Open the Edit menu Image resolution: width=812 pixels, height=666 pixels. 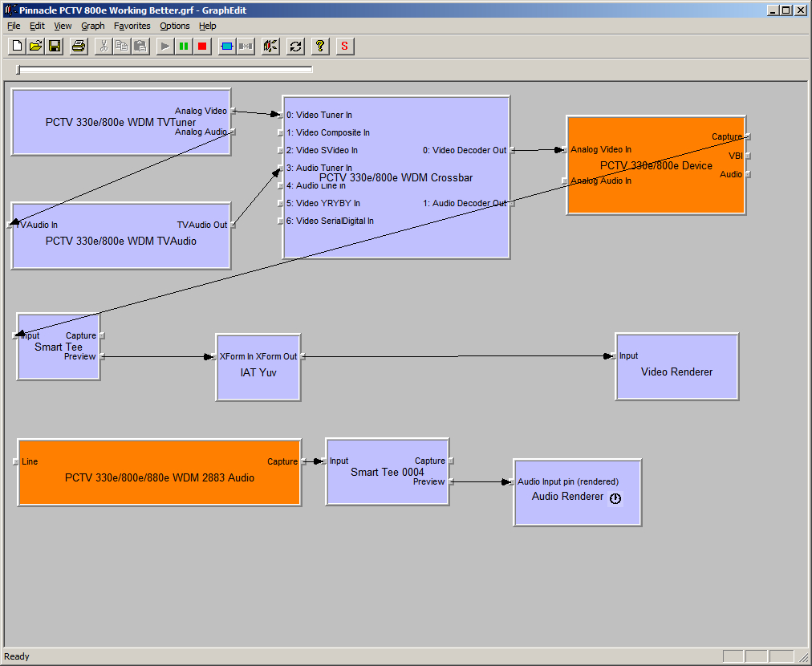[x=37, y=26]
